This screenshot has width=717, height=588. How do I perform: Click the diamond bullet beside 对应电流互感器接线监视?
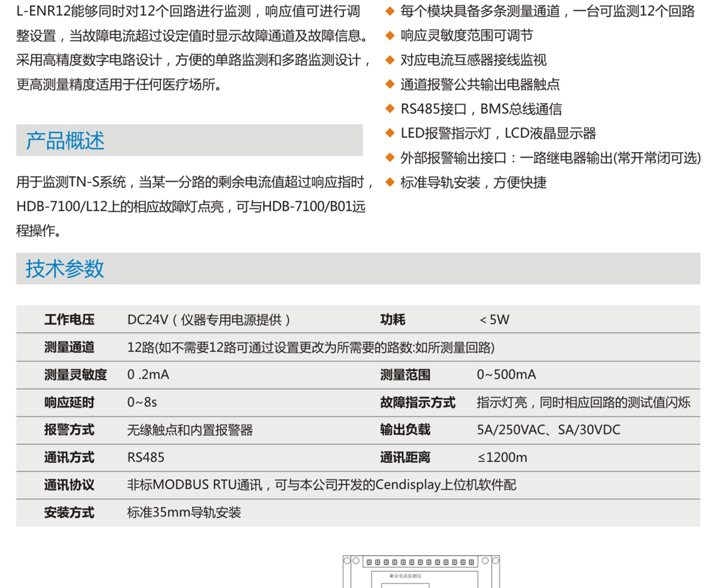(x=390, y=60)
